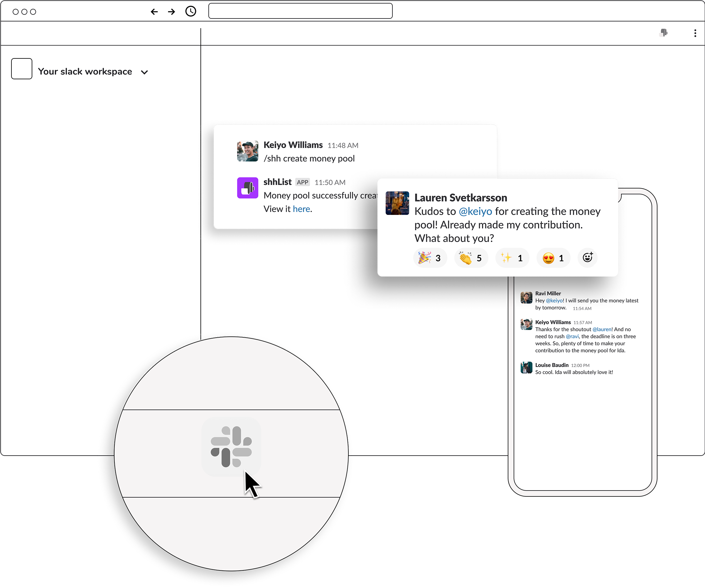Click the 11:50 AM timestamp
705x588 pixels.
pyautogui.click(x=330, y=182)
